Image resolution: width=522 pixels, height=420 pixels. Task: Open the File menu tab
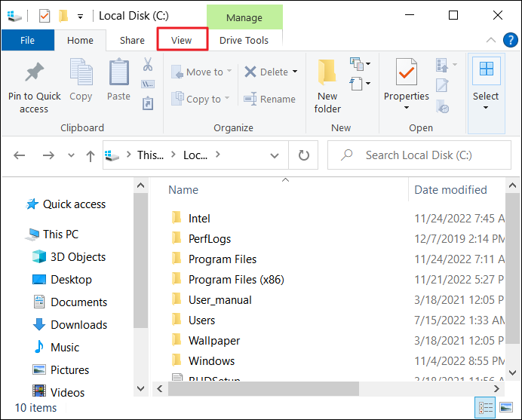[x=27, y=40]
